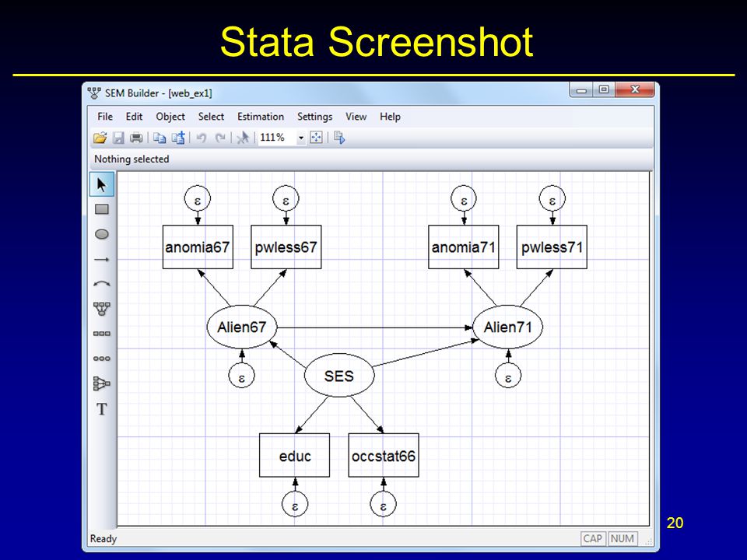Click the fit-to-window zoom icon
Viewport: 747px width, 560px height.
tap(317, 138)
